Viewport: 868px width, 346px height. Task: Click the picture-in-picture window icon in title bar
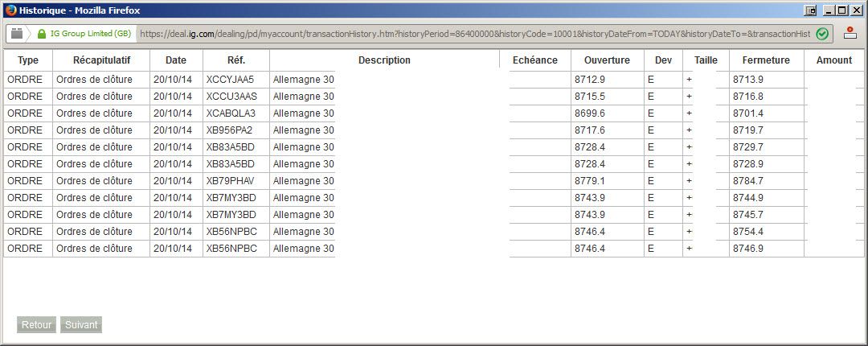pyautogui.click(x=810, y=10)
